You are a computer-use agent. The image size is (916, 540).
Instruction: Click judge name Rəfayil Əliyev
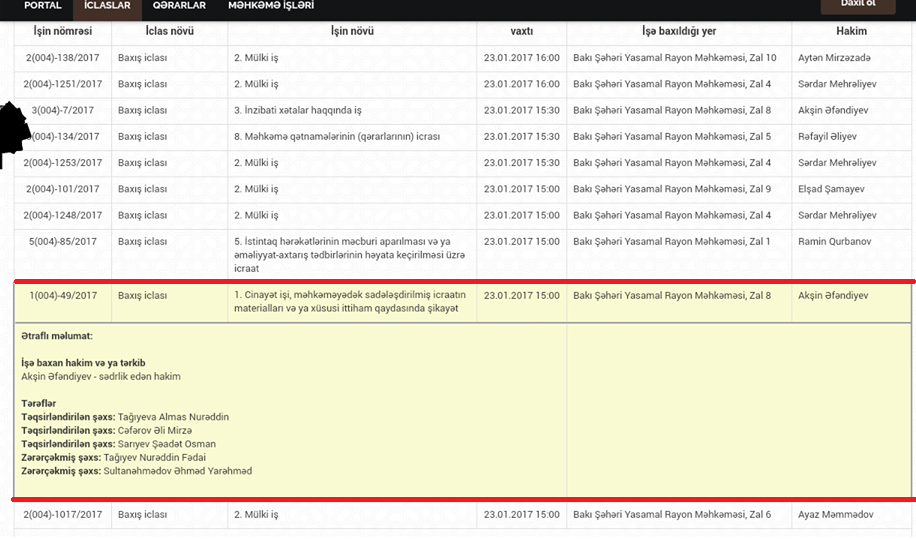coord(827,137)
